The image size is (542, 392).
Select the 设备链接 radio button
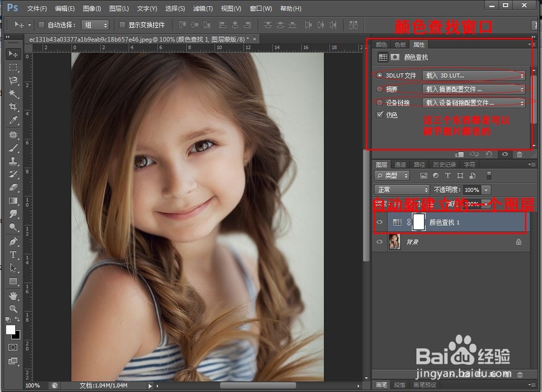coord(379,102)
